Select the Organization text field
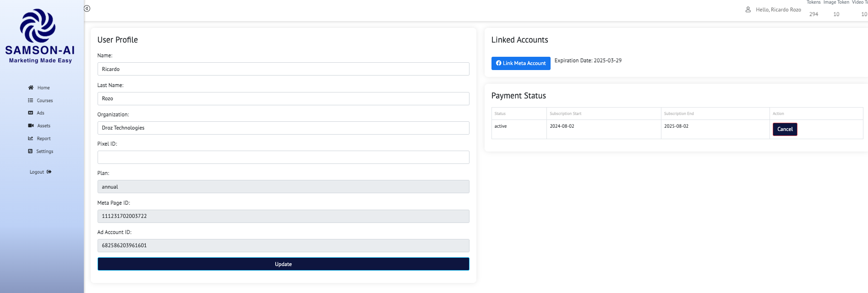 pyautogui.click(x=283, y=128)
